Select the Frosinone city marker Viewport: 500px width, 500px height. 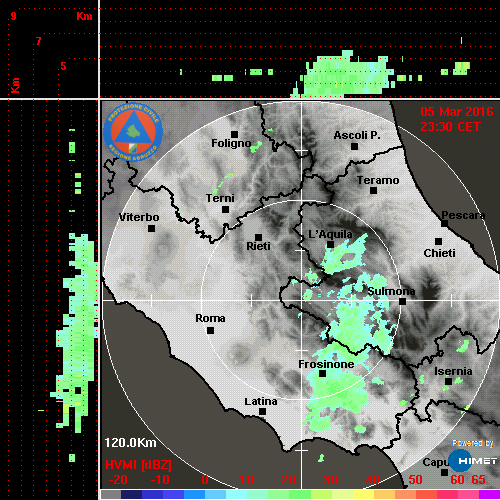(x=322, y=373)
